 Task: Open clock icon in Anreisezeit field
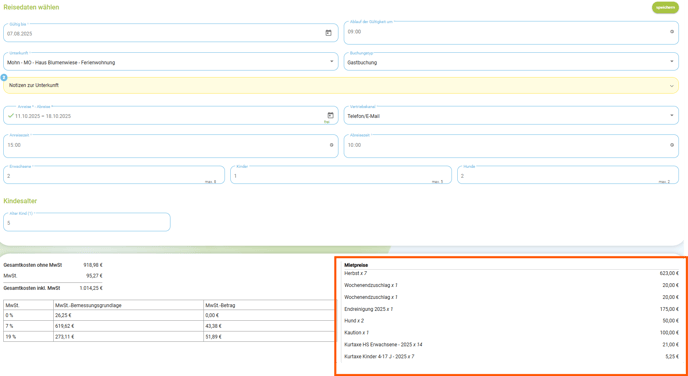(x=331, y=144)
